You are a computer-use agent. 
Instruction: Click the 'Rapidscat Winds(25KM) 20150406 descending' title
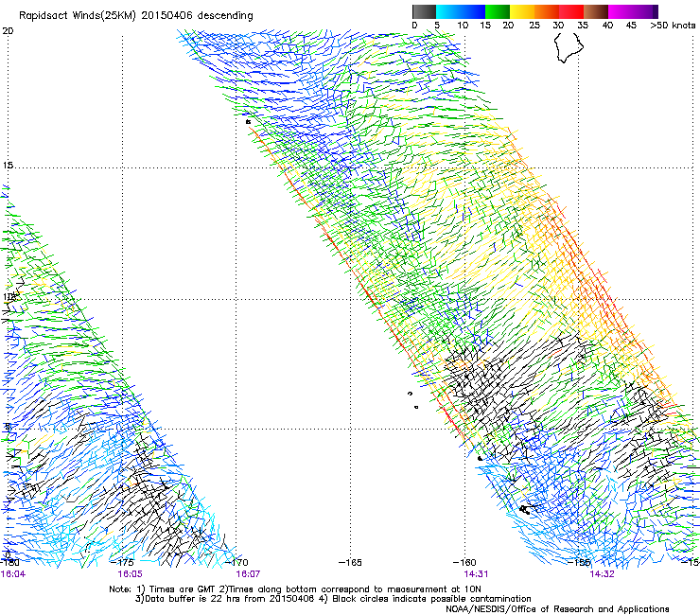135,16
